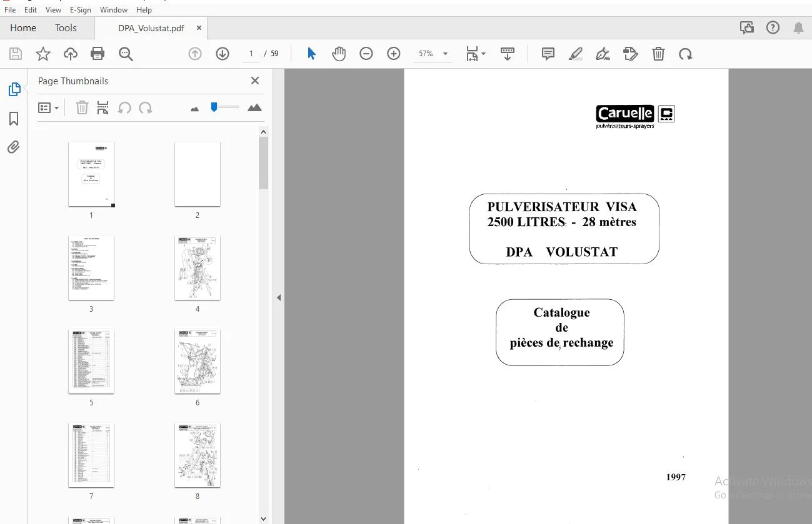Rotate thumbnails counterclockwise
Viewport: 812px width, 524px height.
coord(124,107)
